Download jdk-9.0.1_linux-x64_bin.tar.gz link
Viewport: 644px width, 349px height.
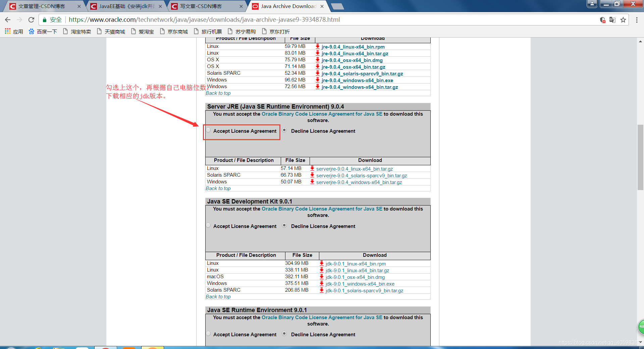(357, 271)
